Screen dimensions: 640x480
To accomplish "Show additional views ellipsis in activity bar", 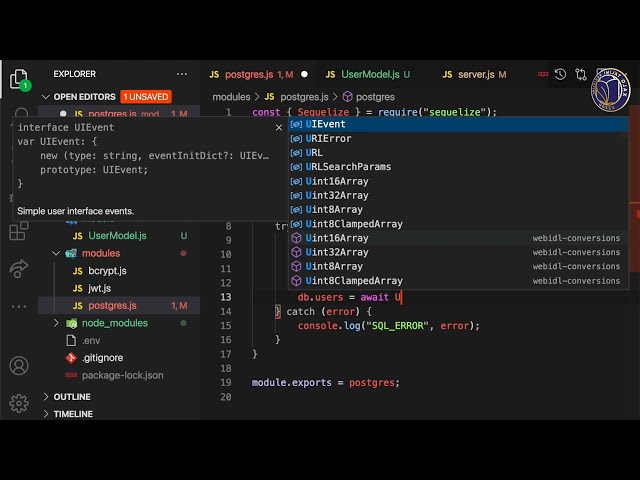I will (x=19, y=306).
